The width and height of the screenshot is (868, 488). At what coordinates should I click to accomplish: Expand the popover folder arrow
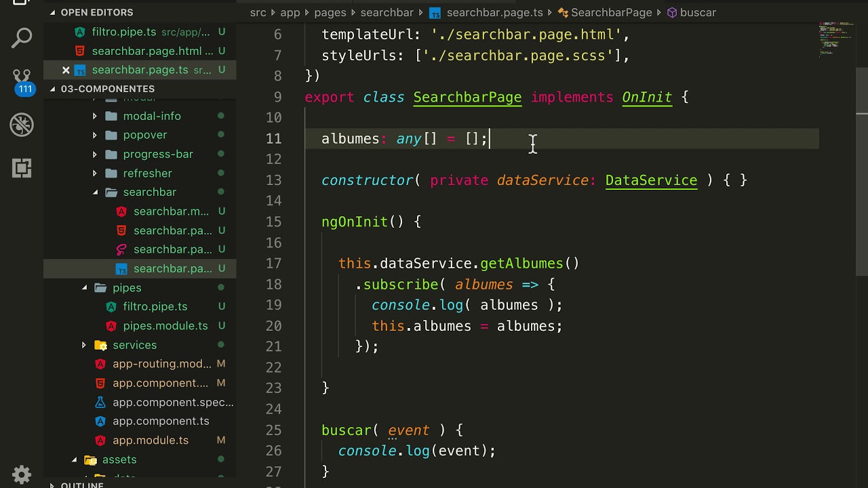(95, 135)
